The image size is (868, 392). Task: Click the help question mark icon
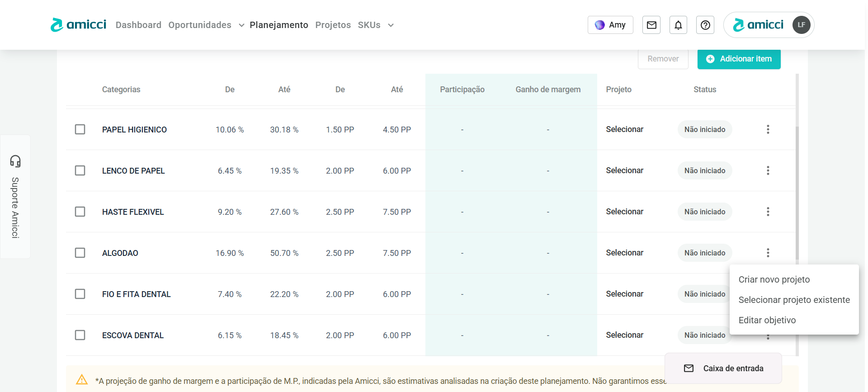705,25
